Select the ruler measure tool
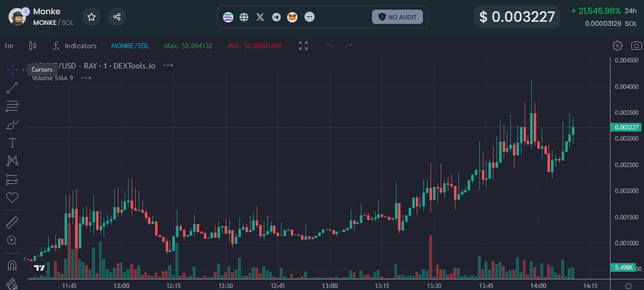 pos(12,222)
